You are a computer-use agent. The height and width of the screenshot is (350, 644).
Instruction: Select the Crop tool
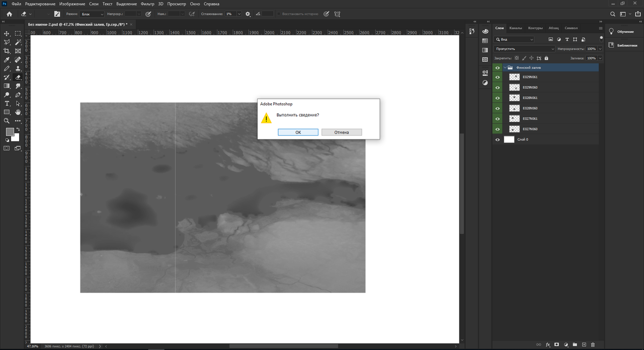[7, 51]
